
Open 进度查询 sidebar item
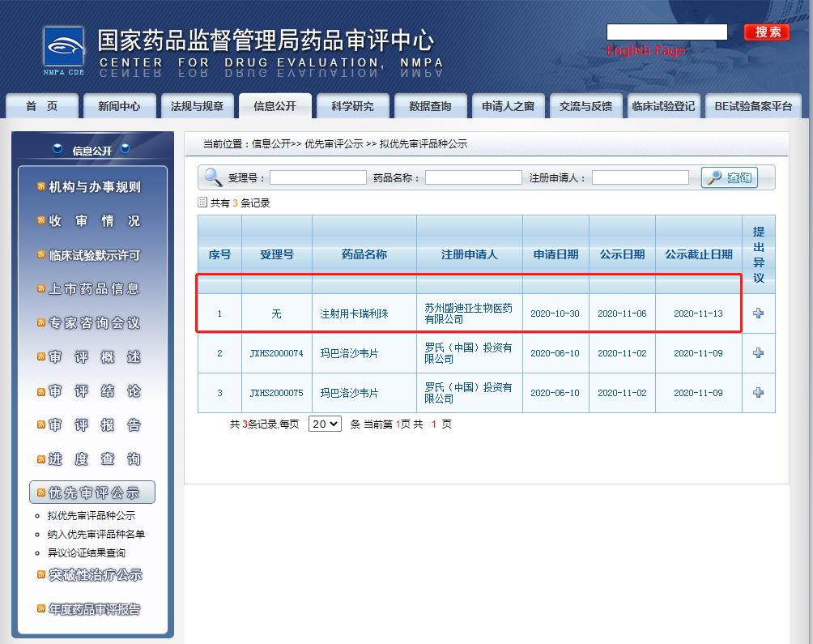(95, 458)
